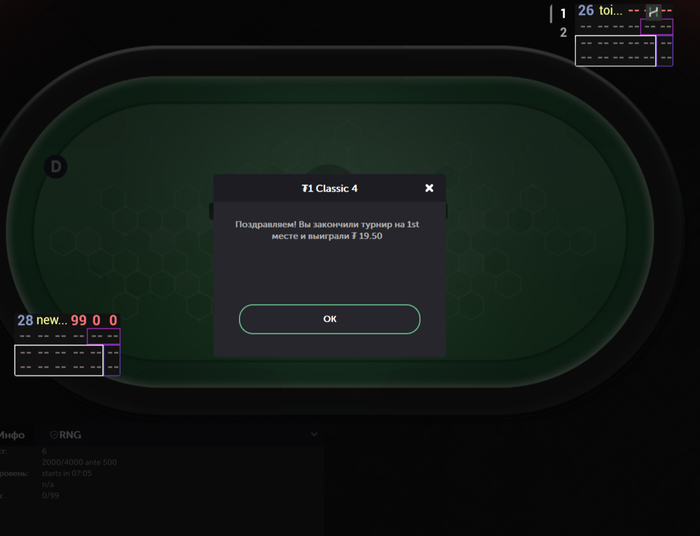Click the magenta-bordered stats box top-right
Image resolution: width=700 pixels, height=536 pixels.
(656, 27)
